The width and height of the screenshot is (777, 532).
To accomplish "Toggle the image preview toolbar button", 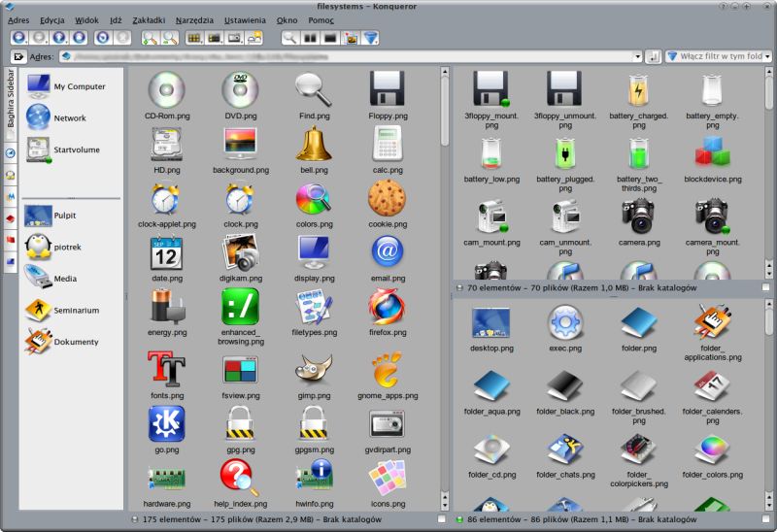I will coord(351,38).
